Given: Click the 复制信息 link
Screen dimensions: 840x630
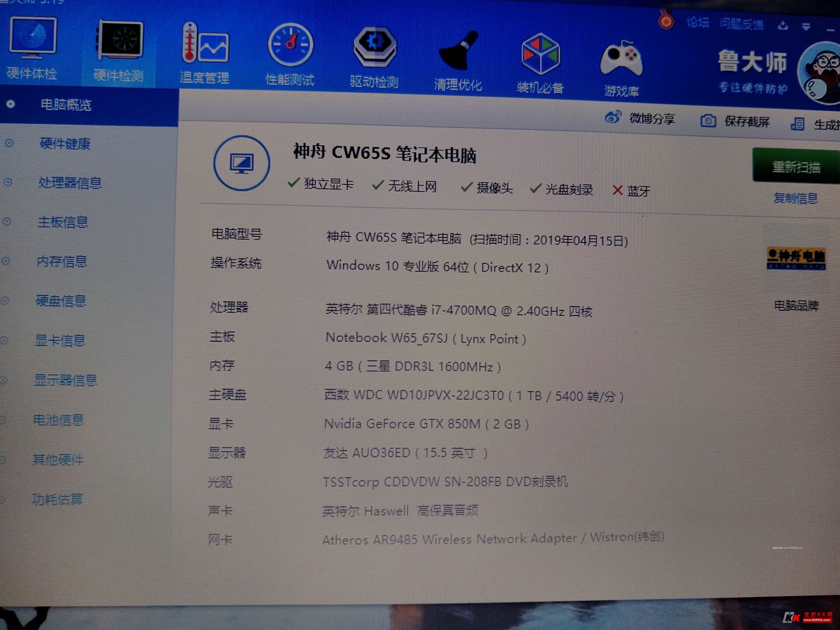Looking at the screenshot, I should tap(795, 198).
